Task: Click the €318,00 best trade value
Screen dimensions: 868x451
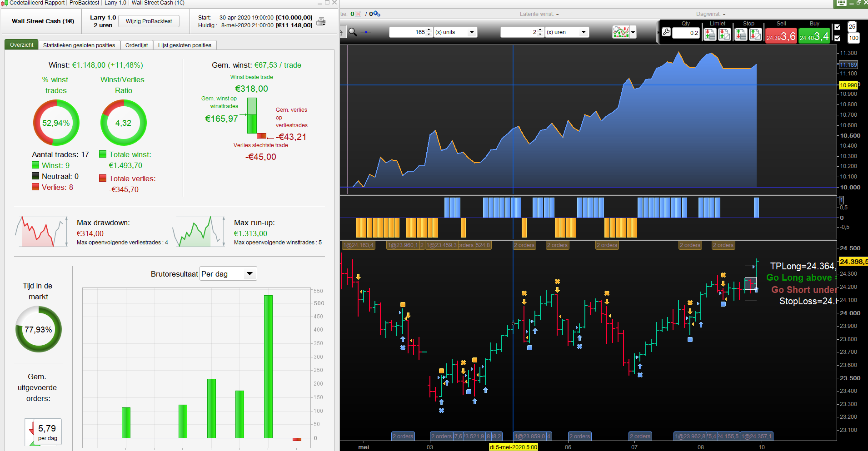Action: 251,89
